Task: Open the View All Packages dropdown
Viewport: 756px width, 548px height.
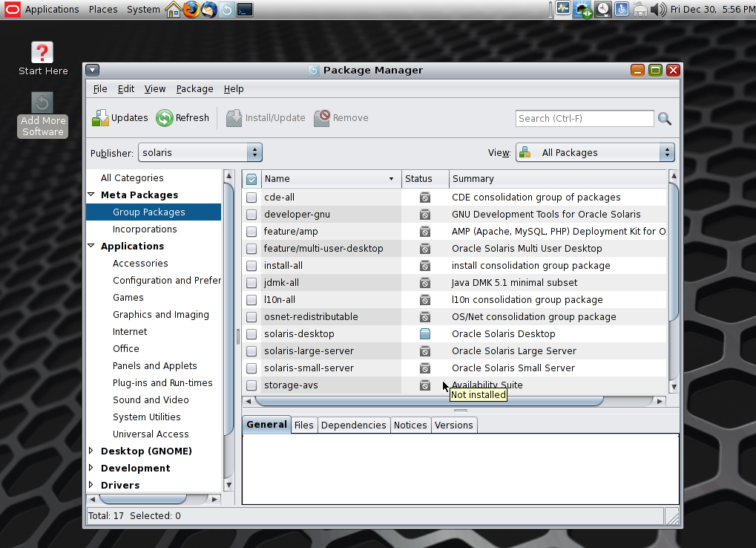Action: click(x=595, y=152)
